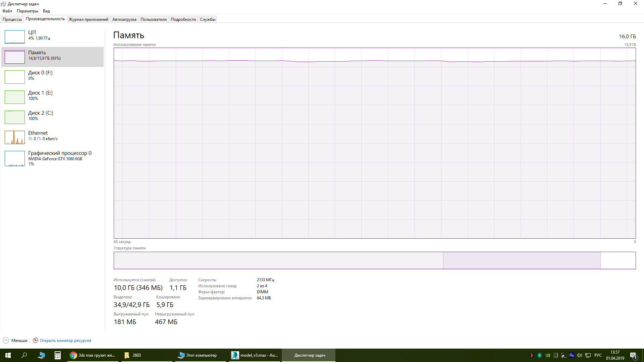Click the '1,1 ГБ' available value
The width and height of the screenshot is (644, 362).
click(178, 288)
